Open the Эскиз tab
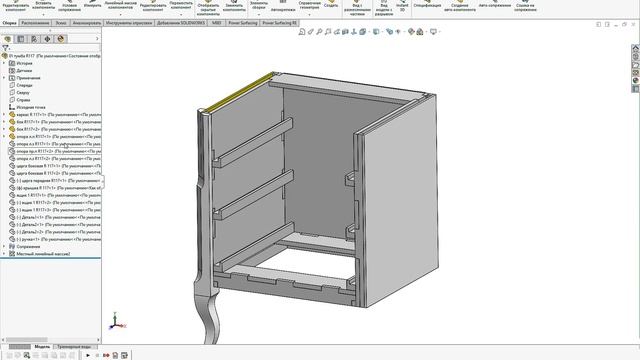Screen dimensions: 640x360 [61, 23]
